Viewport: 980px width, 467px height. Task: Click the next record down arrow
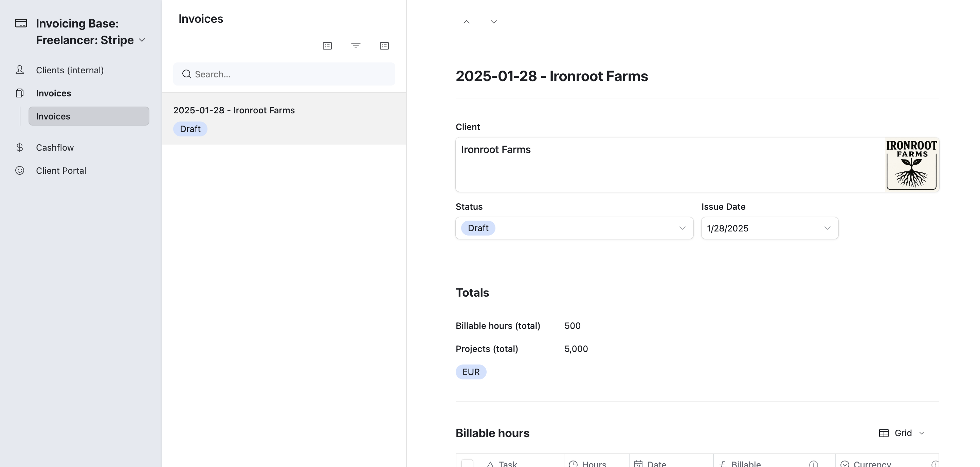coord(493,22)
